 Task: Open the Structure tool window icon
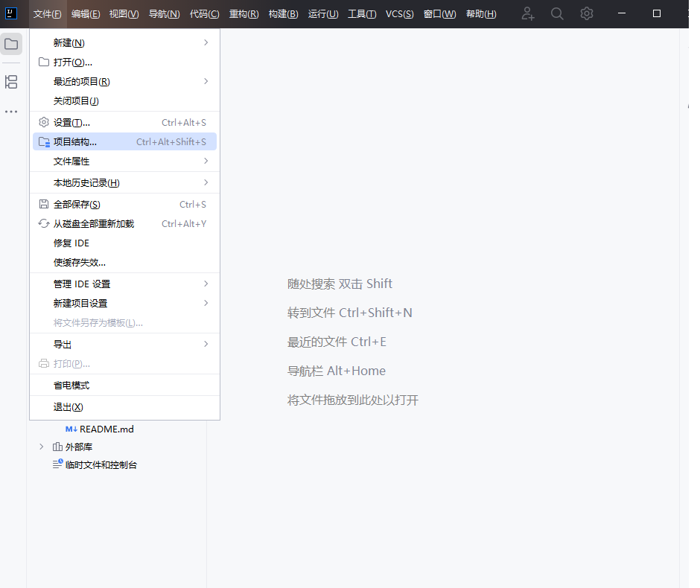tap(11, 82)
